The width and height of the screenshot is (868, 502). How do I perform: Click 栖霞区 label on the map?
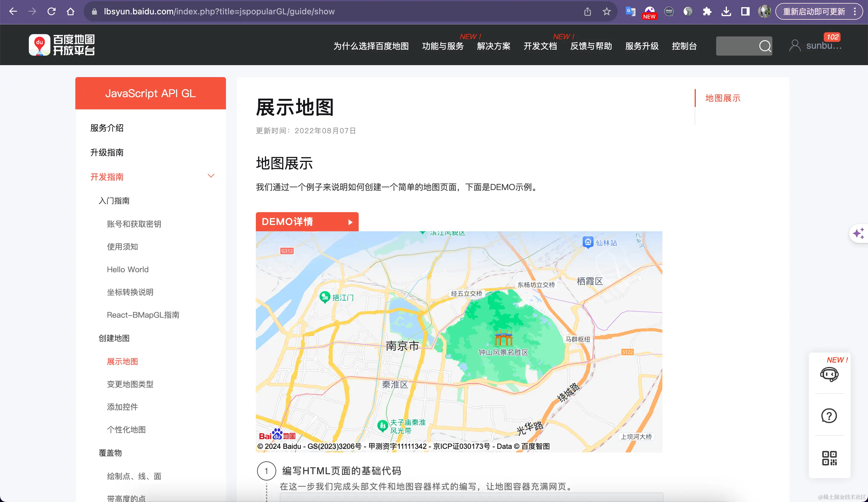pos(590,281)
